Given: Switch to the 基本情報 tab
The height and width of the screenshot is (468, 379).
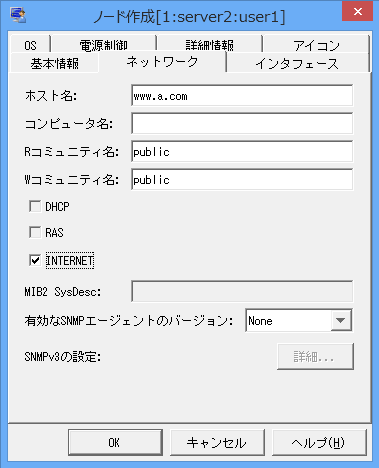Looking at the screenshot, I should pos(55,63).
